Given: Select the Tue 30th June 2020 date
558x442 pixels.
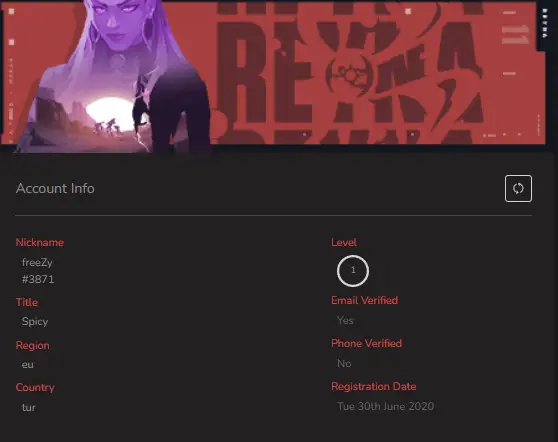Looking at the screenshot, I should 385,406.
